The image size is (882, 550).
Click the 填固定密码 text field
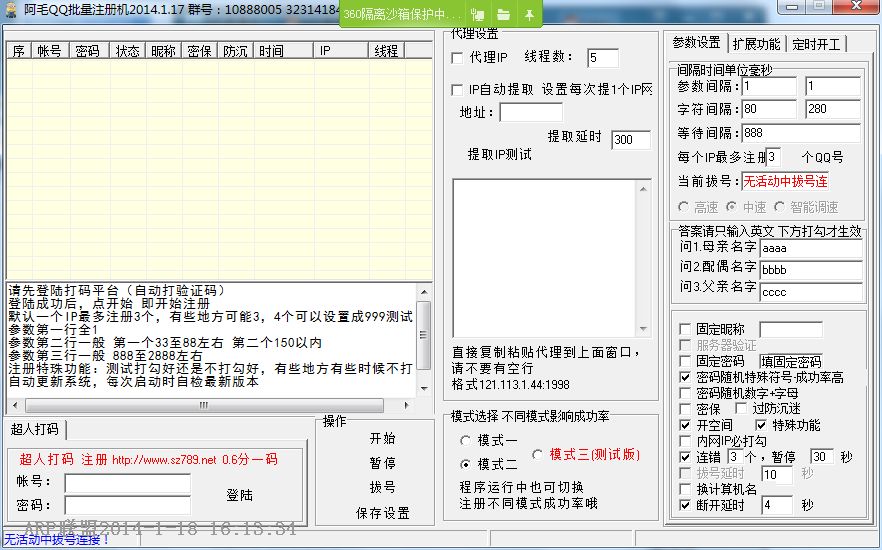coord(791,362)
